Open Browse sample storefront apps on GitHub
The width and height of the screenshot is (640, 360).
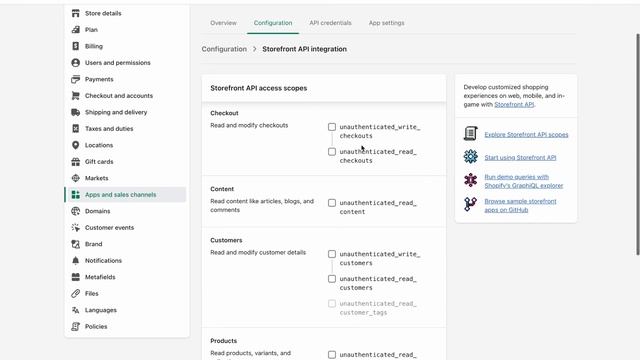[520, 205]
